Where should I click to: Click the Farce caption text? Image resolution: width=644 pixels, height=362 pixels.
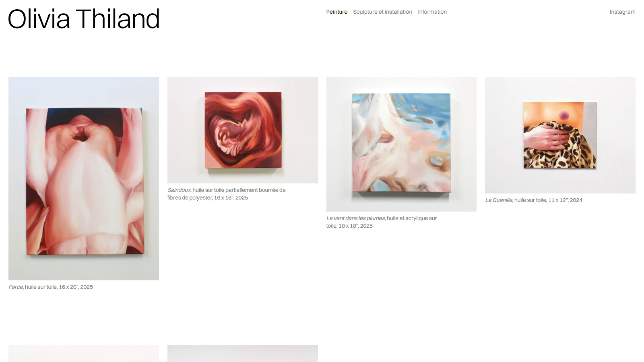click(51, 287)
